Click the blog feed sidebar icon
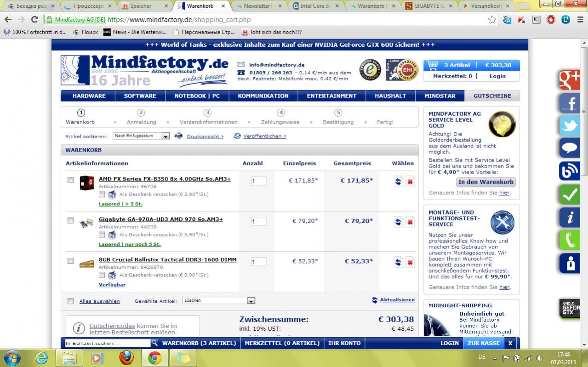Image resolution: width=588 pixels, height=367 pixels. [570, 171]
